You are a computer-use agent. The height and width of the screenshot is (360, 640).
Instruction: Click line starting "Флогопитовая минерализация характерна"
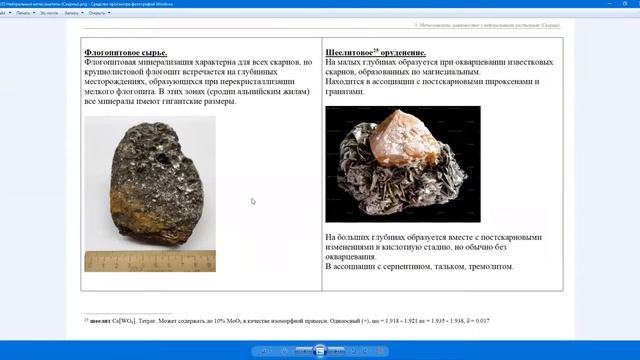pyautogui.click(x=198, y=62)
